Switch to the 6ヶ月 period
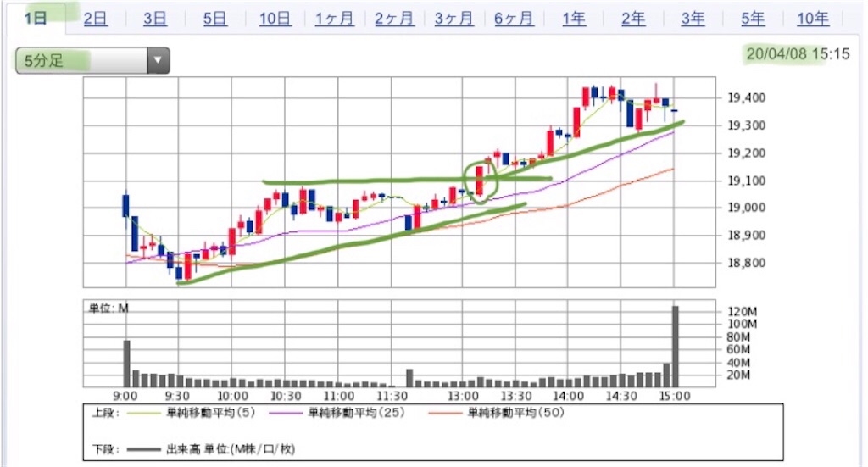This screenshot has width=868, height=467. tap(514, 19)
